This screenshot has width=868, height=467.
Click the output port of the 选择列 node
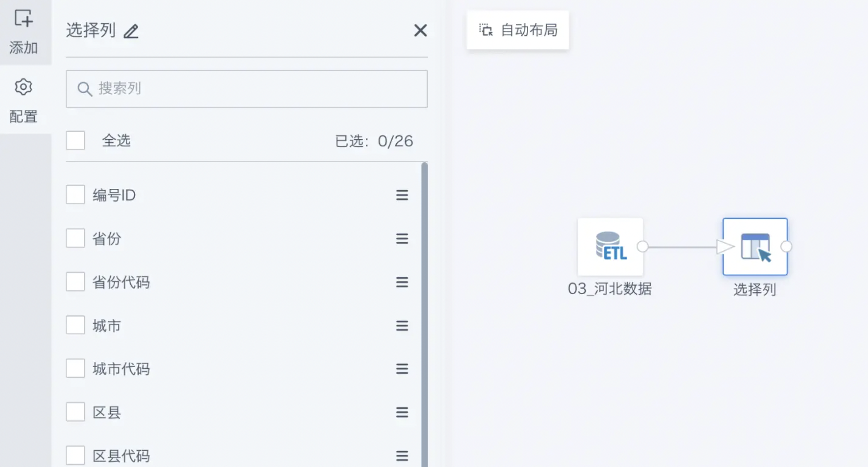click(x=786, y=247)
